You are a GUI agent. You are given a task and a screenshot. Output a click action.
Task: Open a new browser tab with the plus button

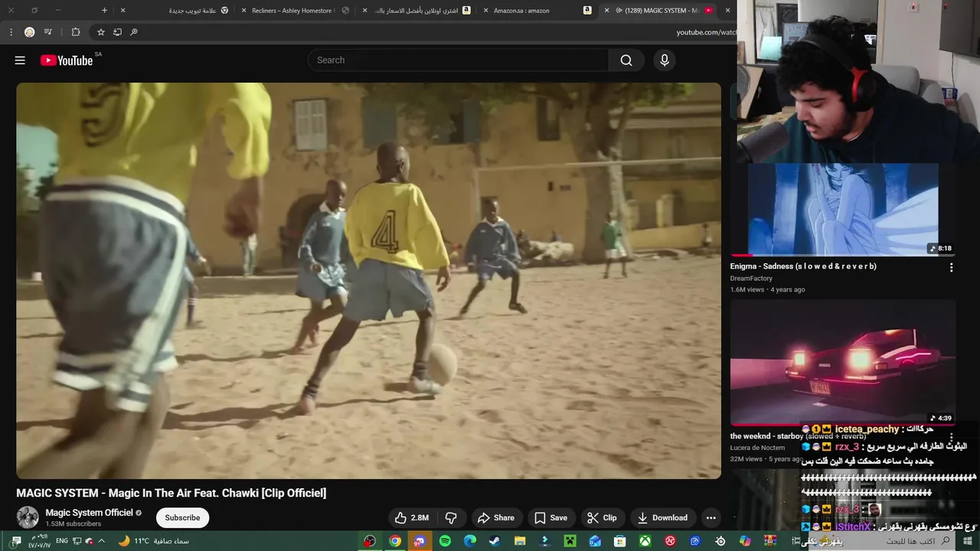(x=104, y=11)
